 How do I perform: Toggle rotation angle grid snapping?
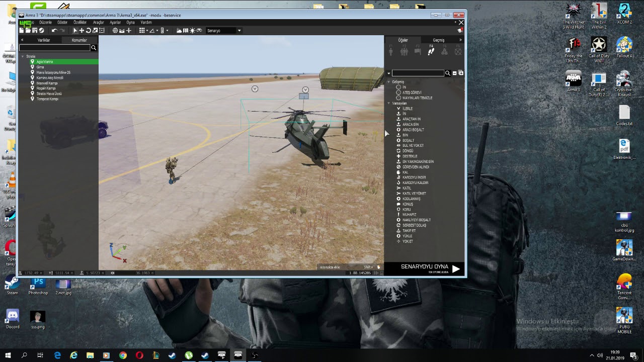tap(152, 31)
